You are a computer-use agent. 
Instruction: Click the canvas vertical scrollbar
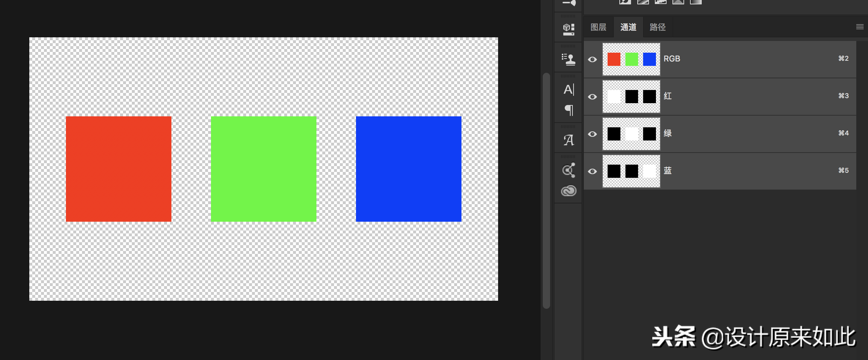coord(546,191)
